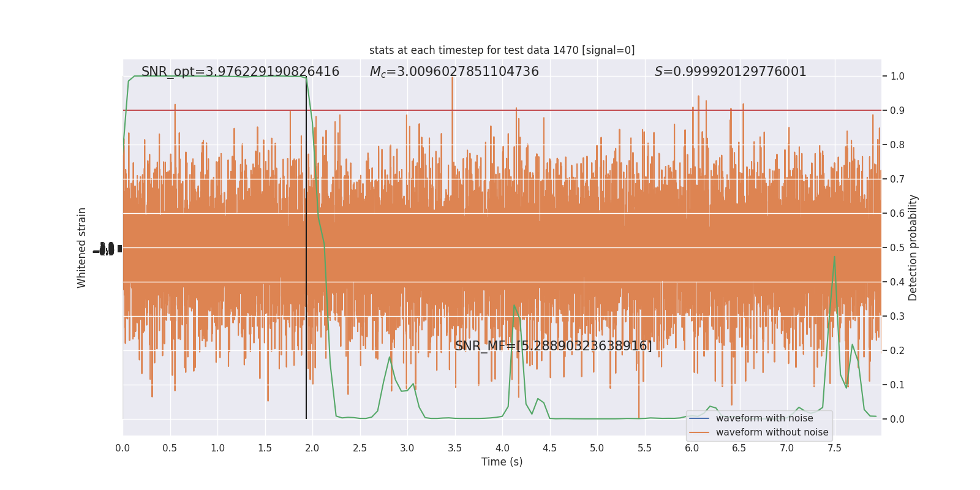
Task: Click detection probability tick label 0.4
Action: pyautogui.click(x=897, y=282)
